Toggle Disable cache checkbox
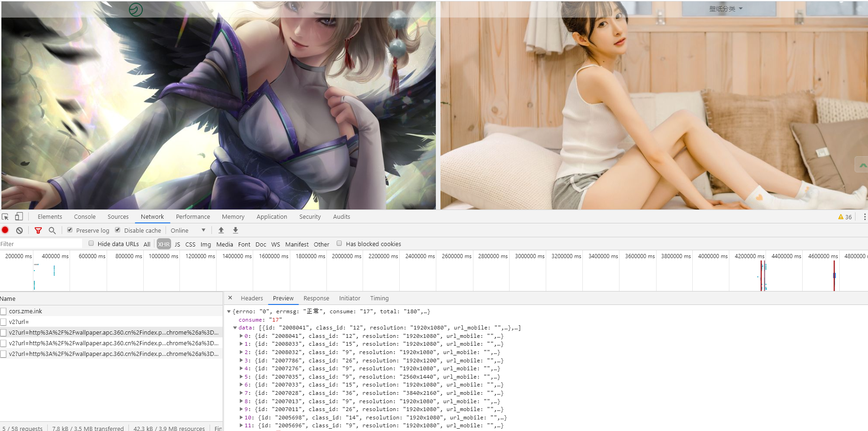This screenshot has height=431, width=868. coord(118,230)
